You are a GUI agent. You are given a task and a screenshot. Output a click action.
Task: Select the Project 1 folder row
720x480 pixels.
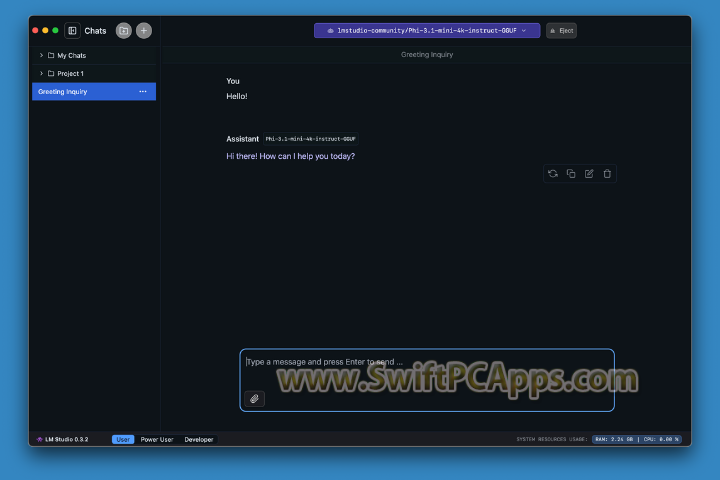94,73
